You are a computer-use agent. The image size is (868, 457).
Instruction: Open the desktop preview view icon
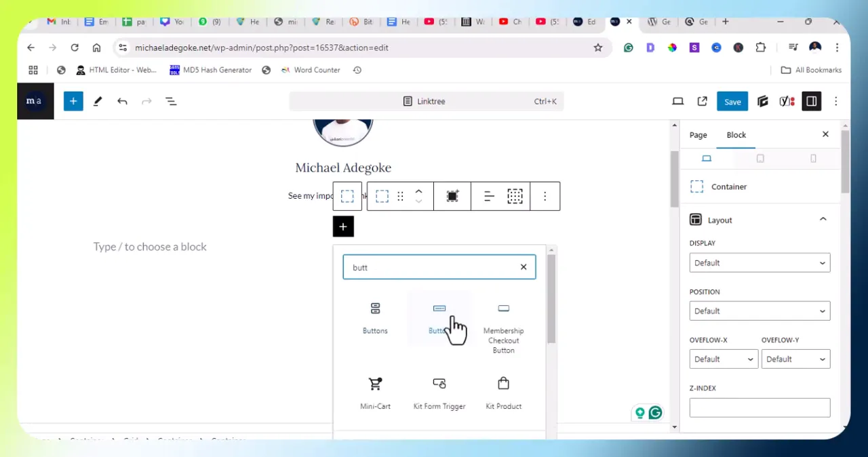pyautogui.click(x=677, y=101)
